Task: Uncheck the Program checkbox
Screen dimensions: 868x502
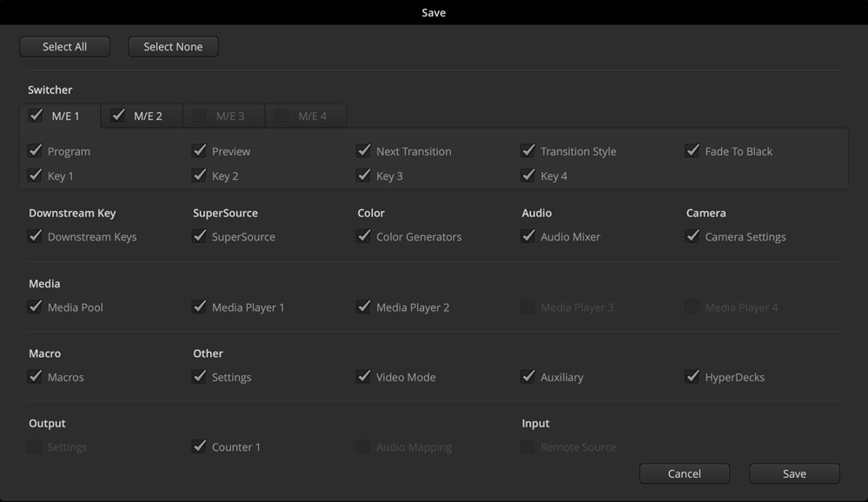Action: [x=36, y=151]
